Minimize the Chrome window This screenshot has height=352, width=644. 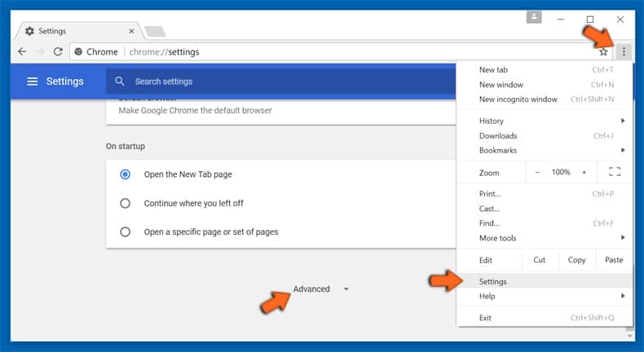pyautogui.click(x=561, y=20)
